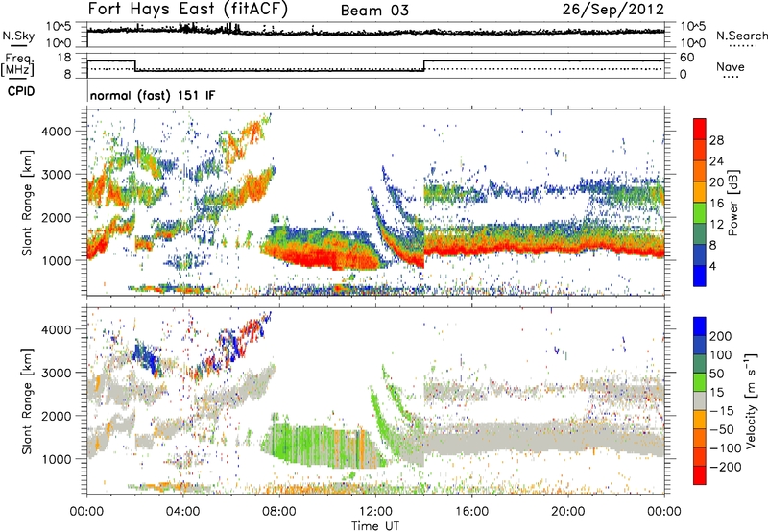Viewport: 768px width, 532px height.
Task: Click the '4' tick on the Power colorbar
Action: [x=713, y=266]
